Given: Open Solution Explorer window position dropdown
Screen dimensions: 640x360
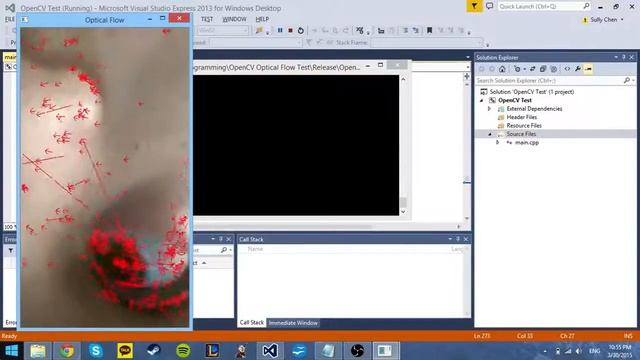Looking at the screenshot, I should 616,58.
